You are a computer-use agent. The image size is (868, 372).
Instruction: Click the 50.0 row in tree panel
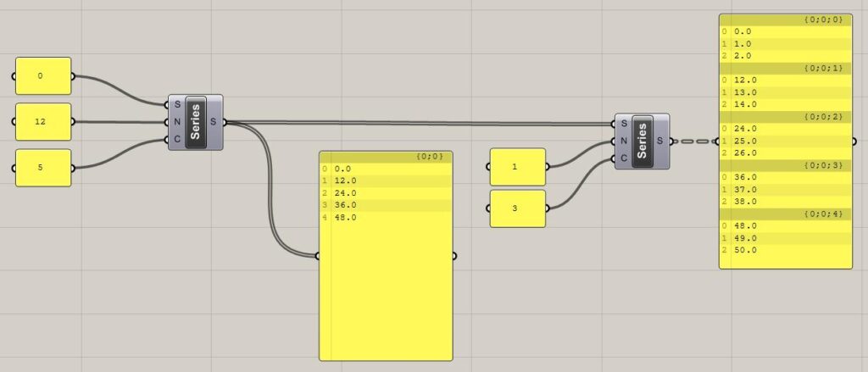click(786, 251)
